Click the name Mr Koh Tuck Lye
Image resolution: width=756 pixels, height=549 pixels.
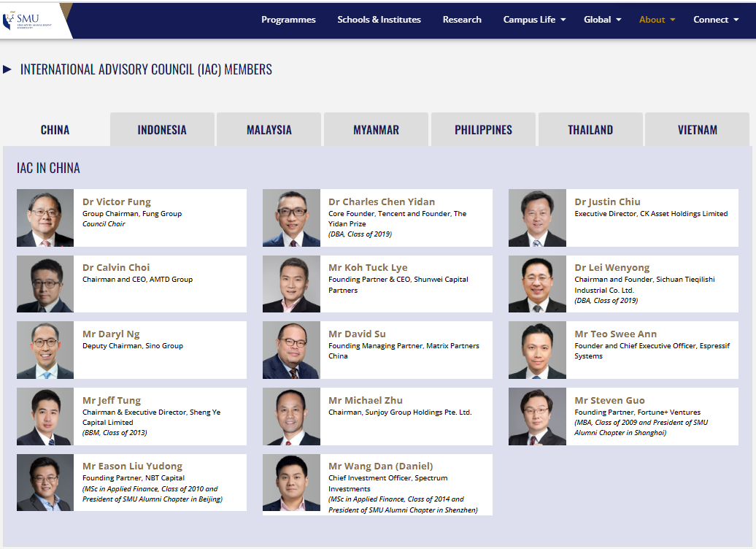point(368,267)
